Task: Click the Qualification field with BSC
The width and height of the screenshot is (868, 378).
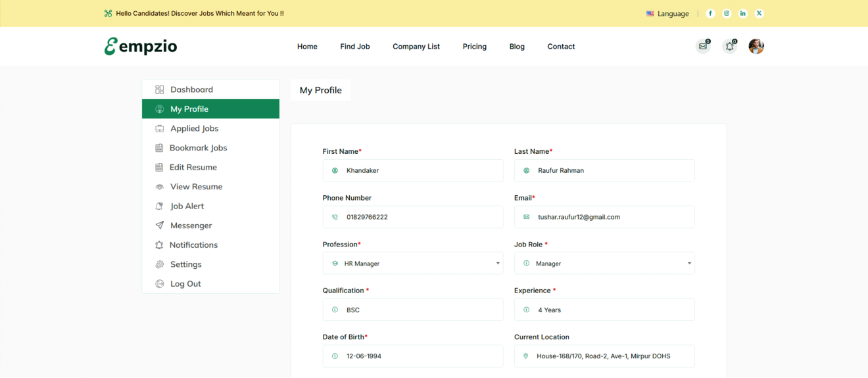Action: point(413,310)
